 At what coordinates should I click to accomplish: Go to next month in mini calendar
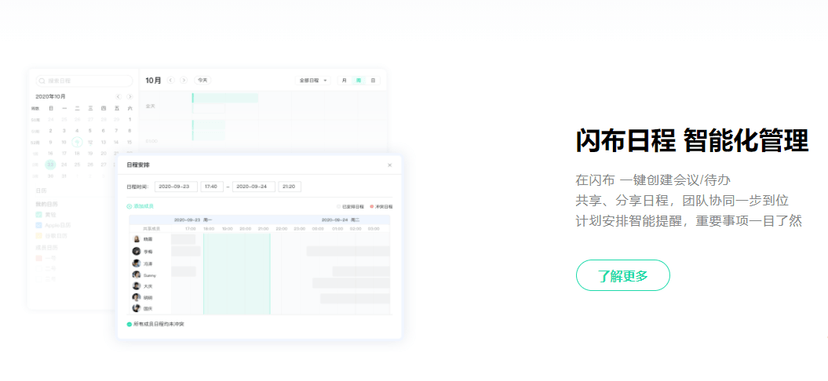(129, 97)
